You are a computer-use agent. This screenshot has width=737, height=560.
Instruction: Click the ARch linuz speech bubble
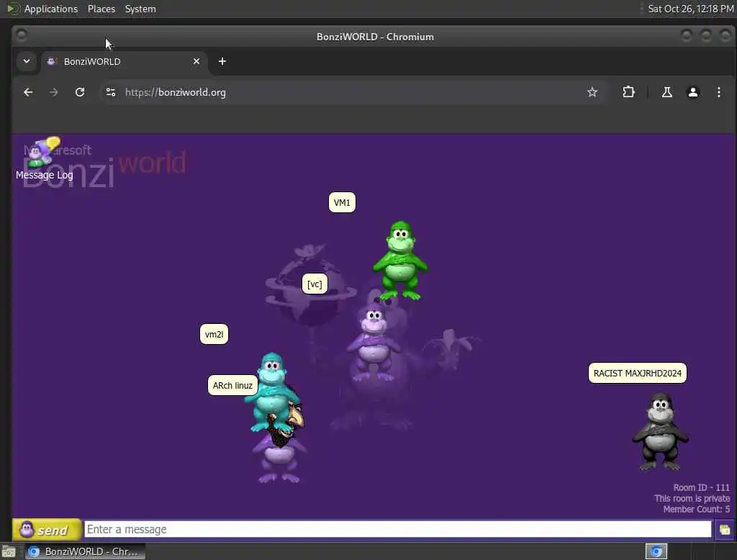tap(232, 386)
